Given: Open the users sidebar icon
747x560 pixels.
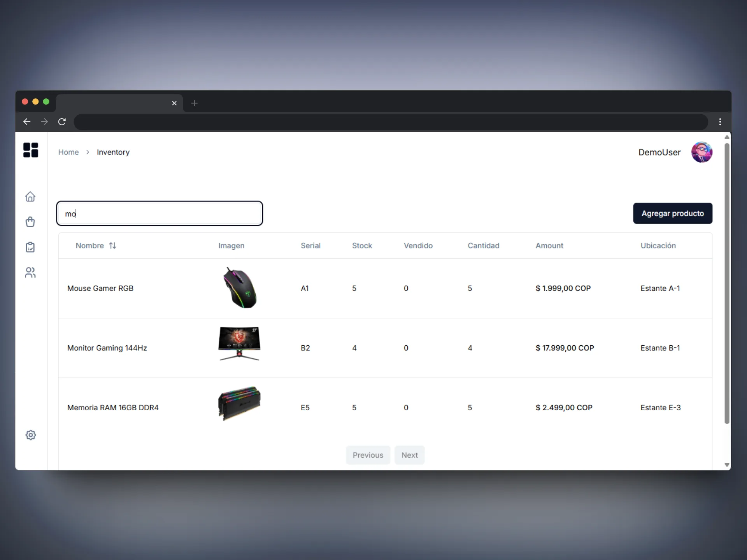Looking at the screenshot, I should [30, 273].
